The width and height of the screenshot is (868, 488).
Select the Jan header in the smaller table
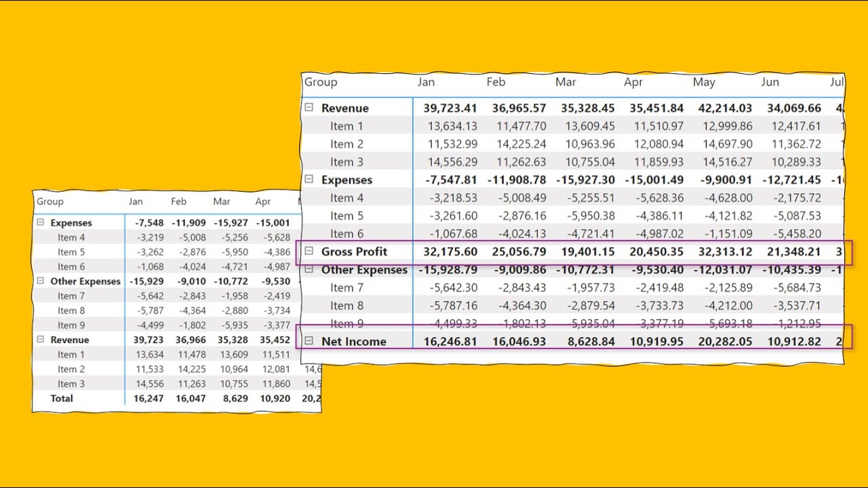click(136, 201)
